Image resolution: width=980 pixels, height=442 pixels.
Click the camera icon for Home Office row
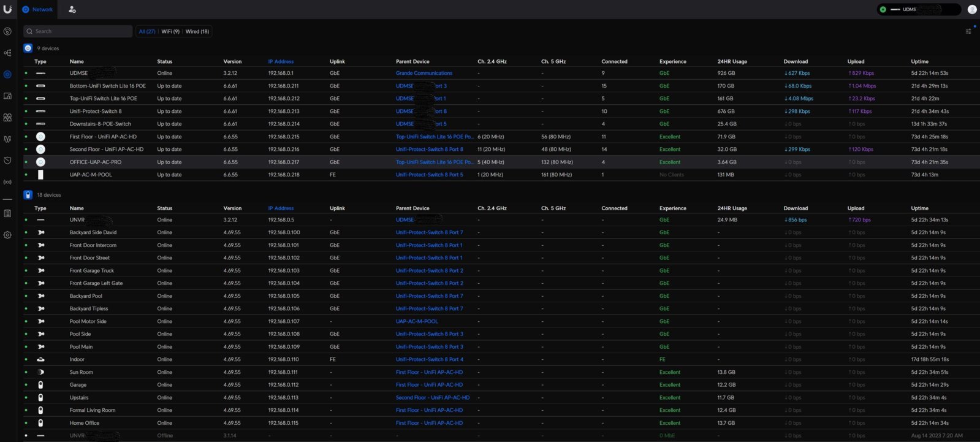[x=40, y=423]
